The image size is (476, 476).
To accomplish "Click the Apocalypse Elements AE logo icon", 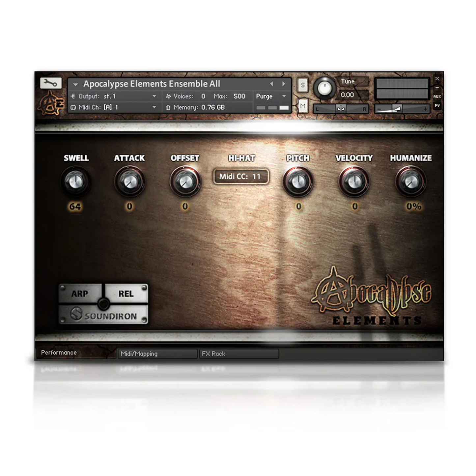I will [51, 103].
